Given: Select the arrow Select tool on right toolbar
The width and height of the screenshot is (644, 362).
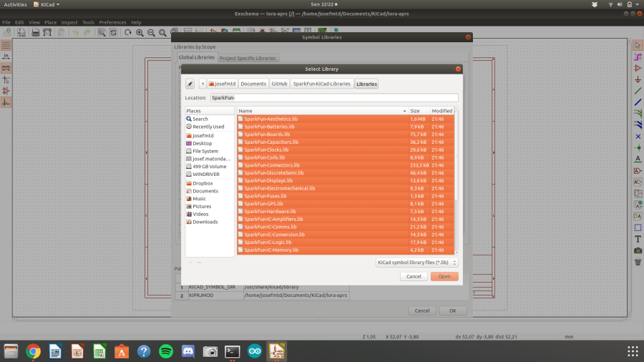Looking at the screenshot, I should click(x=638, y=45).
